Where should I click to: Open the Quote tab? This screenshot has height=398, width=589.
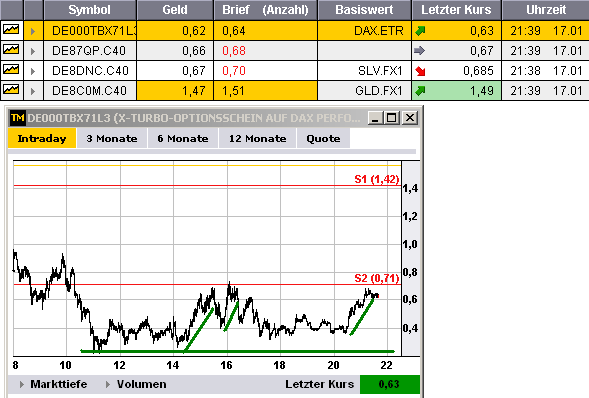[323, 138]
